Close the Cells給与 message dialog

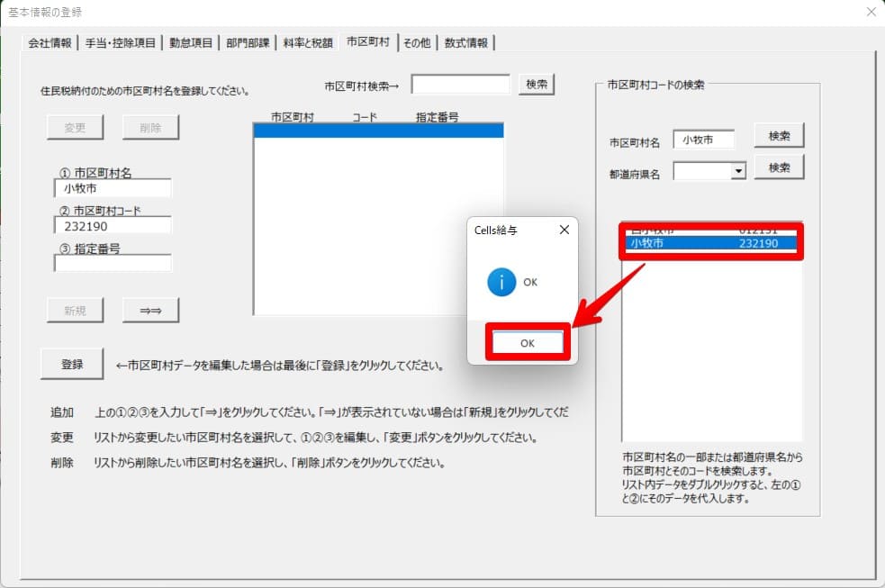pos(564,230)
